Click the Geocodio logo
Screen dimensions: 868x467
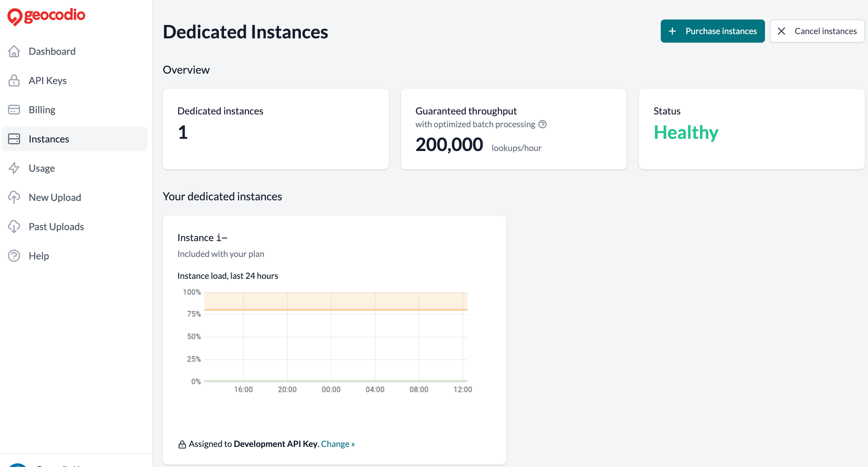(46, 16)
